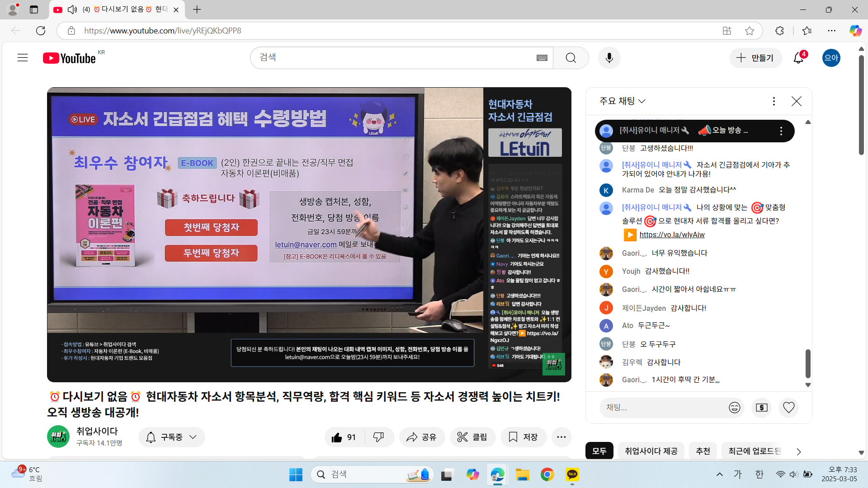Expand the 구독중 subscription dropdown
Image resolution: width=868 pixels, height=488 pixels.
pyautogui.click(x=172, y=437)
